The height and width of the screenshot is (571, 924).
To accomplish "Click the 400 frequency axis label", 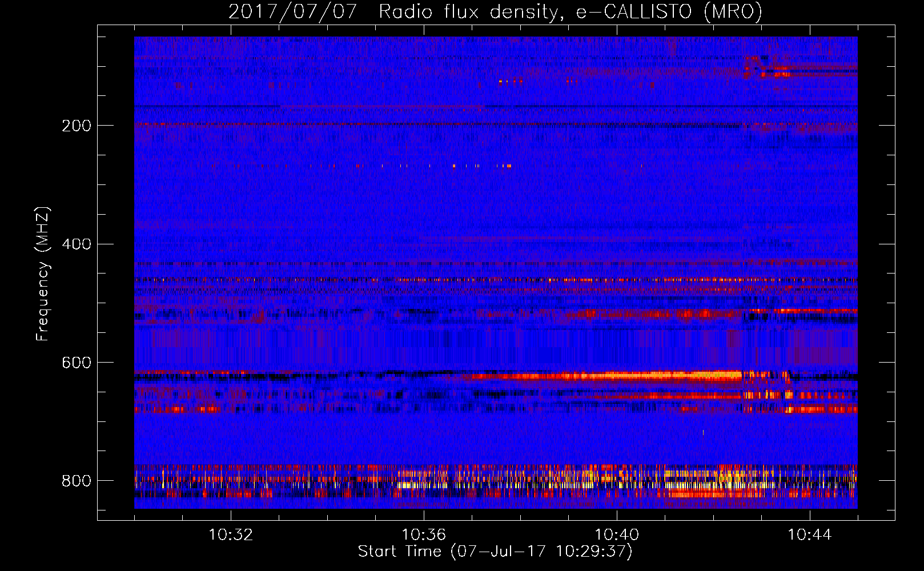I will pyautogui.click(x=77, y=244).
